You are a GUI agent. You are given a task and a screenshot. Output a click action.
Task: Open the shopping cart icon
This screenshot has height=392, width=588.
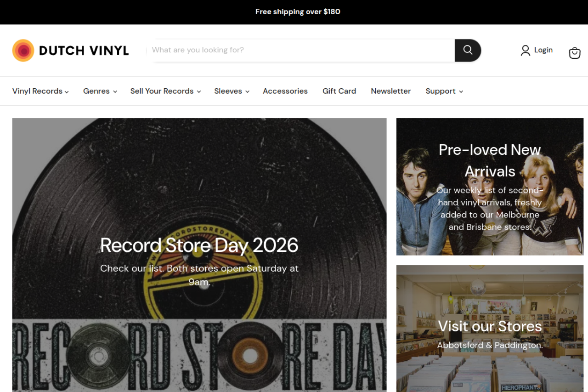(x=574, y=53)
